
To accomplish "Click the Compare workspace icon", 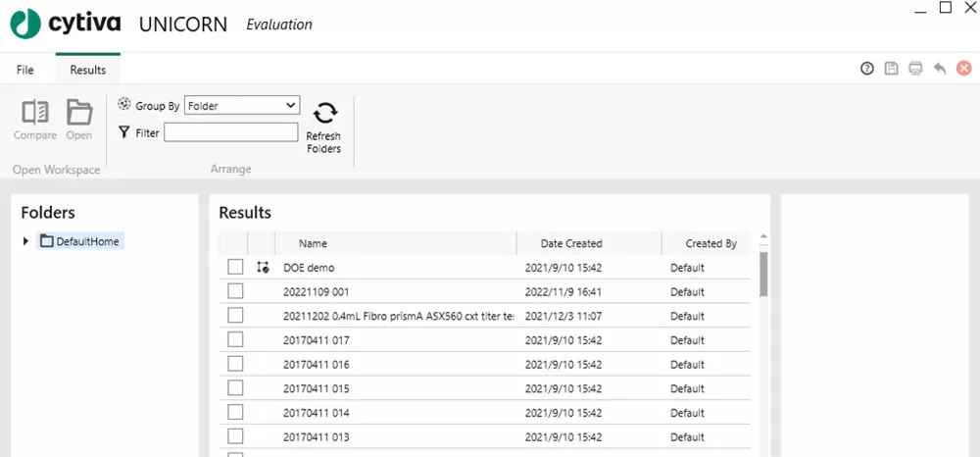I will [35, 112].
